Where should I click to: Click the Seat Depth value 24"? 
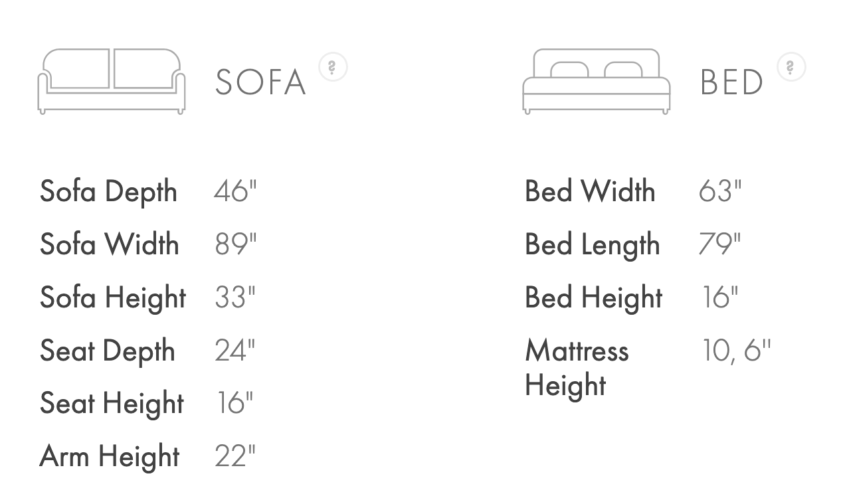(234, 351)
